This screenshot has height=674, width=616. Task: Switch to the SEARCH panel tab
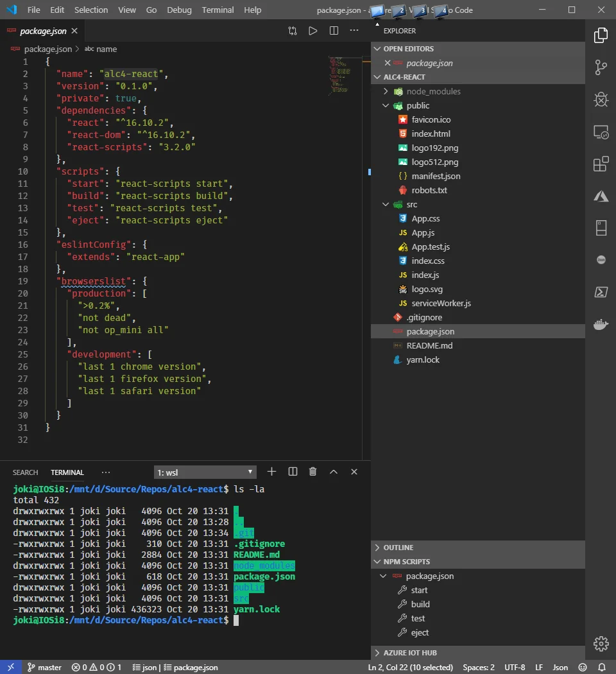pos(25,472)
